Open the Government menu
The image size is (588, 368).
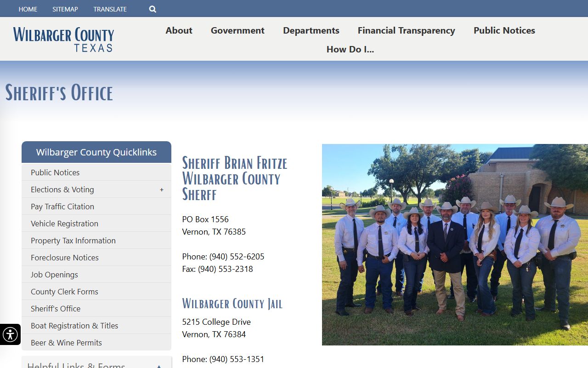237,30
